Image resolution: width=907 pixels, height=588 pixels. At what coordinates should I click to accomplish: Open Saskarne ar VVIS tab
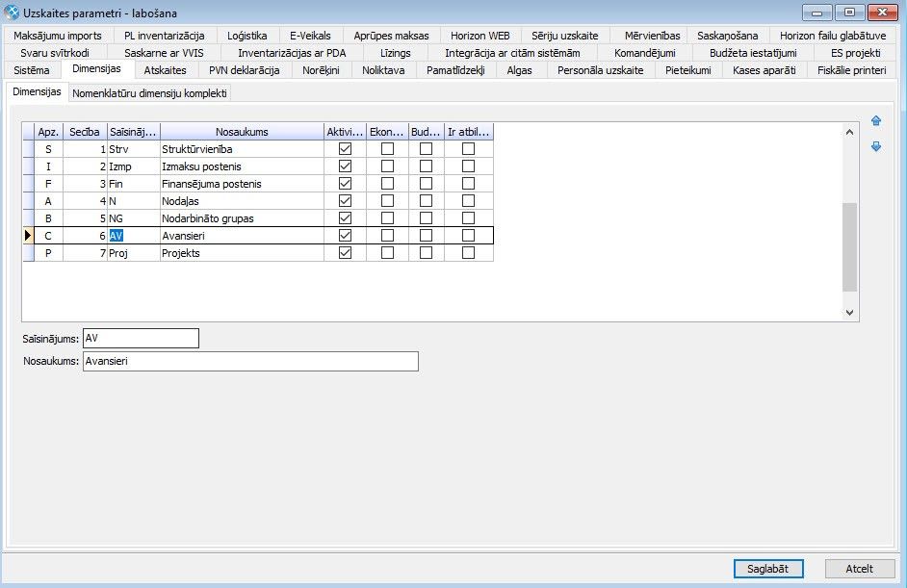pyautogui.click(x=164, y=53)
